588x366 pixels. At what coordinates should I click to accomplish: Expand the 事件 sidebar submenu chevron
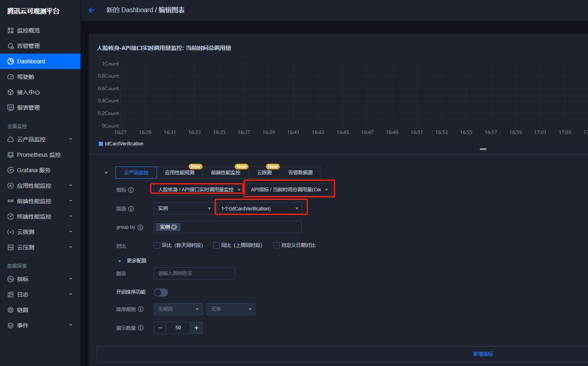pyautogui.click(x=71, y=325)
